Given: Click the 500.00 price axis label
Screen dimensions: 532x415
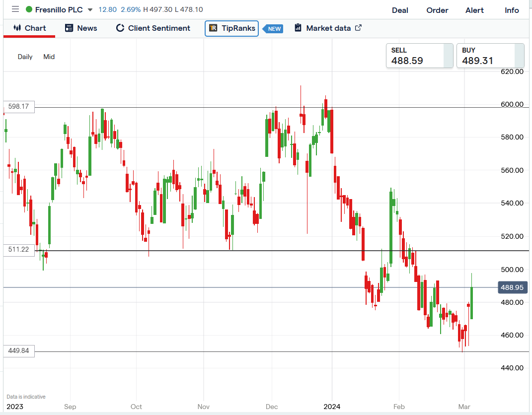Looking at the screenshot, I should pos(512,270).
